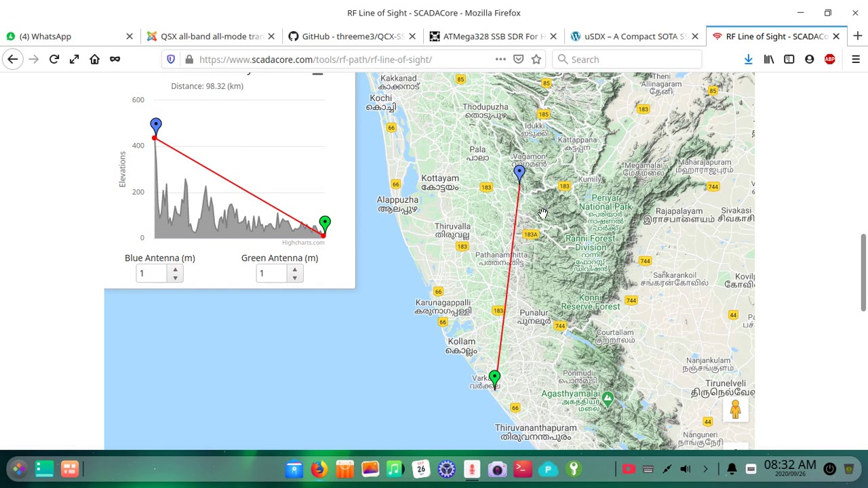Open the downloads arrow panel

(x=749, y=60)
